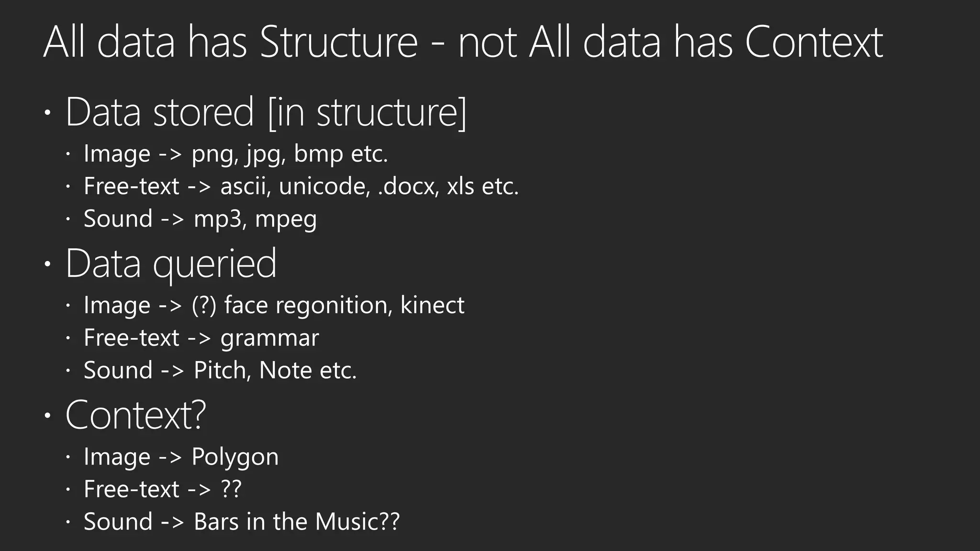
Task: Select the face regonition, kinect bullet
Action: click(274, 306)
